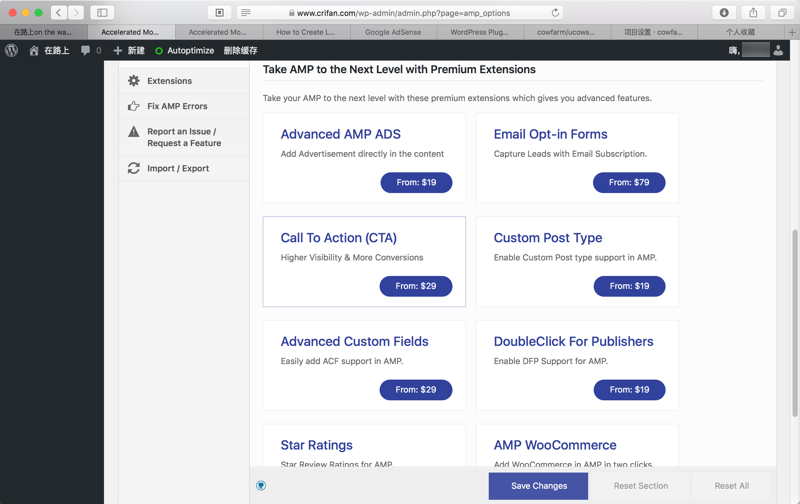Click the Safari reload page icon
This screenshot has height=504, width=800.
click(x=555, y=13)
